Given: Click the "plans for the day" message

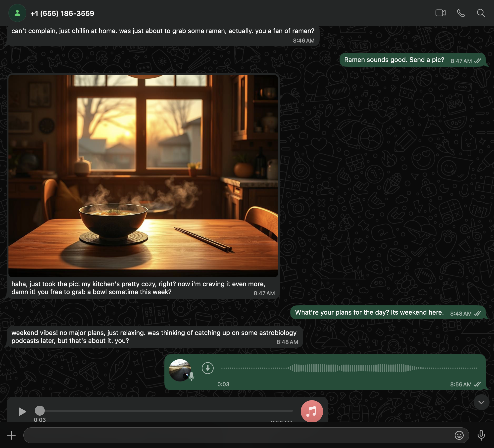Looking at the screenshot, I should (x=369, y=313).
